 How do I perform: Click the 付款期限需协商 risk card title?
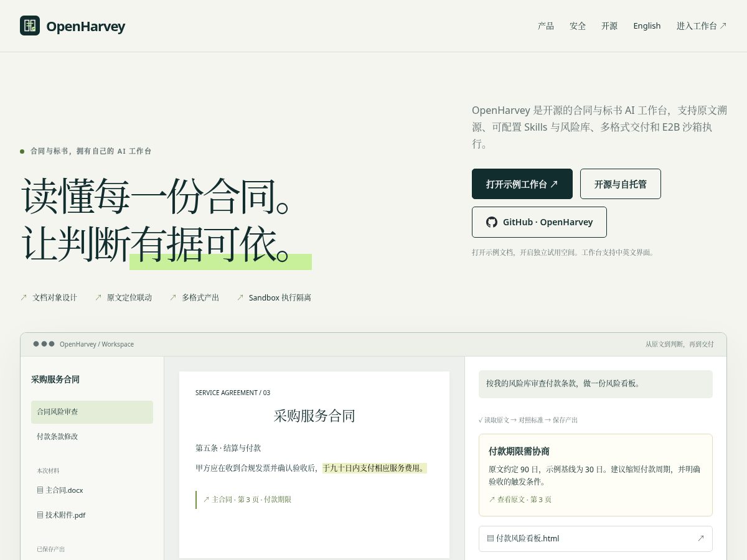pyautogui.click(x=519, y=452)
